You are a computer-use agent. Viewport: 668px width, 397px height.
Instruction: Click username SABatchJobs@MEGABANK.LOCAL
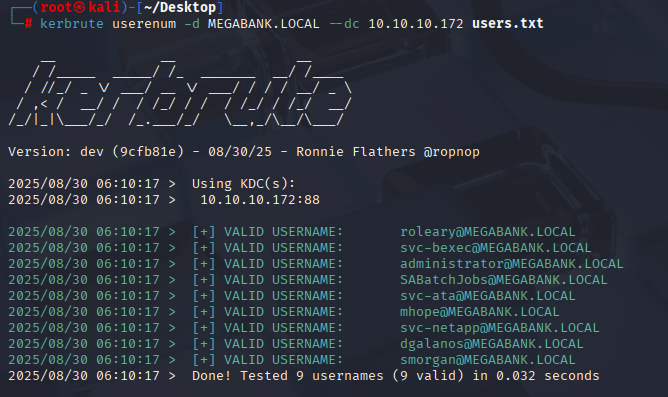[x=504, y=280]
